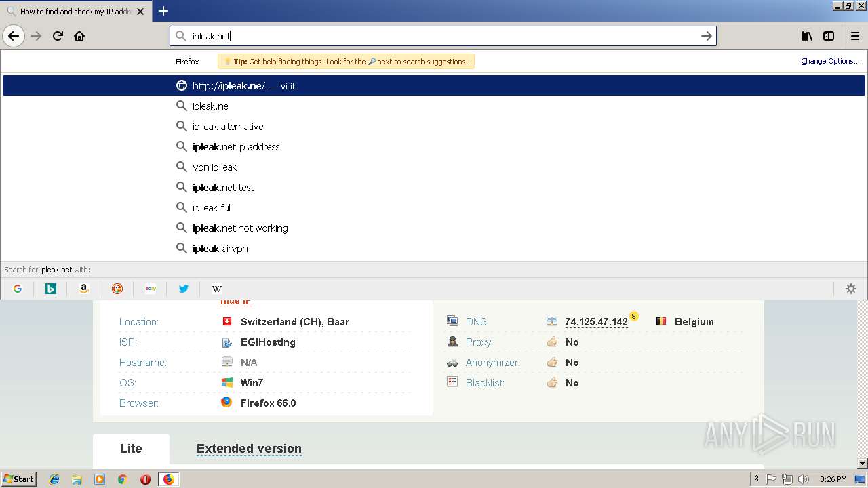Click the Go arrow in address bar
868x488 pixels.
[706, 36]
